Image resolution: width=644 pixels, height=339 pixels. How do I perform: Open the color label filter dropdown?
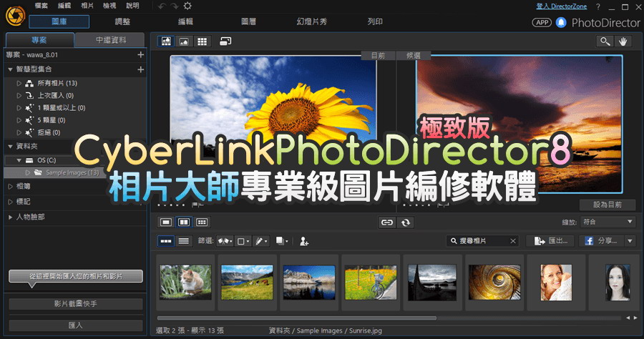click(243, 241)
